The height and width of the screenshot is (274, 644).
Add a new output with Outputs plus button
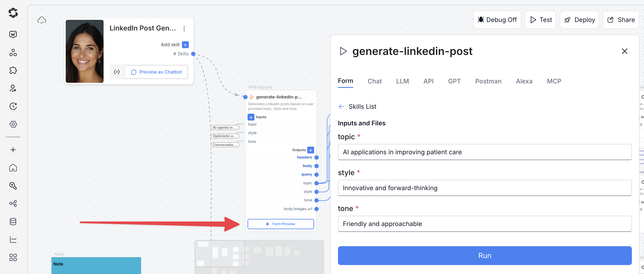[x=311, y=150]
